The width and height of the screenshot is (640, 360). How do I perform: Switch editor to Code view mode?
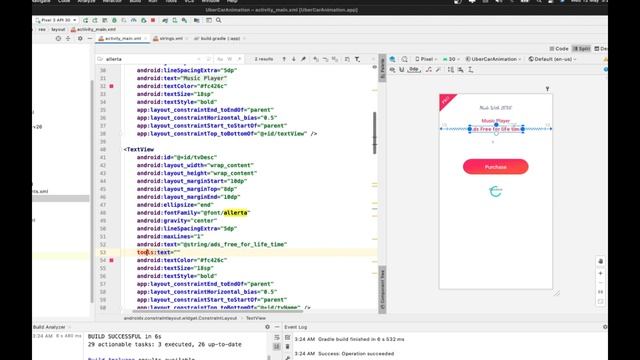(x=559, y=49)
